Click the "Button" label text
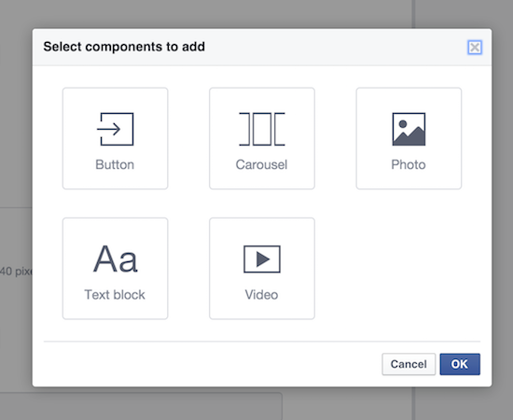Viewport: 513px width, 420px height. point(115,164)
